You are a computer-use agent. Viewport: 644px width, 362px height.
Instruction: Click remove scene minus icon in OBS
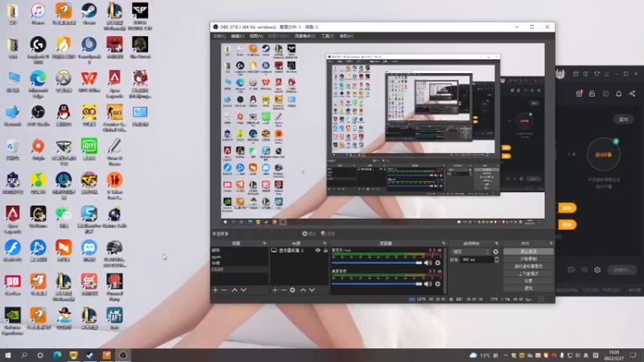[224, 290]
